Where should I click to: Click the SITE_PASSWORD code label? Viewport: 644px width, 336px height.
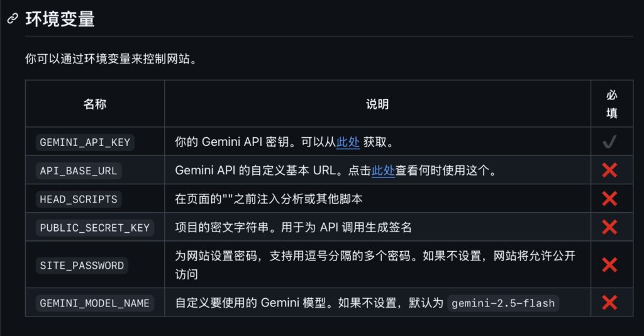point(82,266)
